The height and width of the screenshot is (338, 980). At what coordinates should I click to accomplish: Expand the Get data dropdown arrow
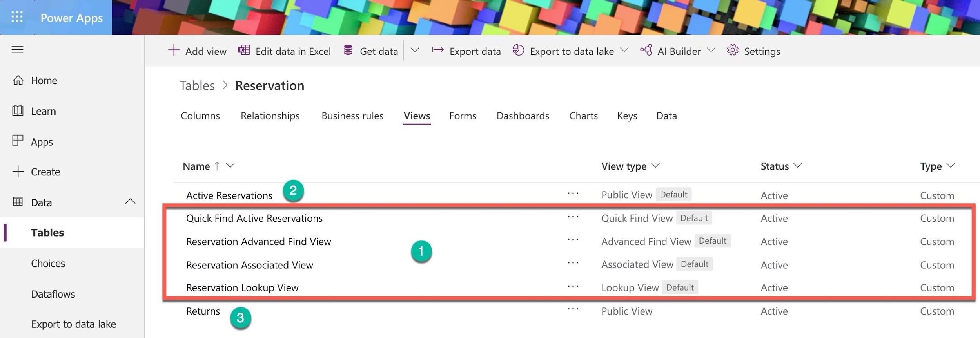tap(415, 50)
